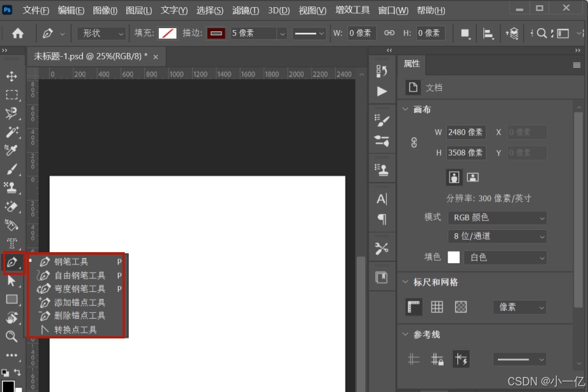Select the Clone Stamp tool
Viewport: 588px width, 392px height.
tap(12, 188)
